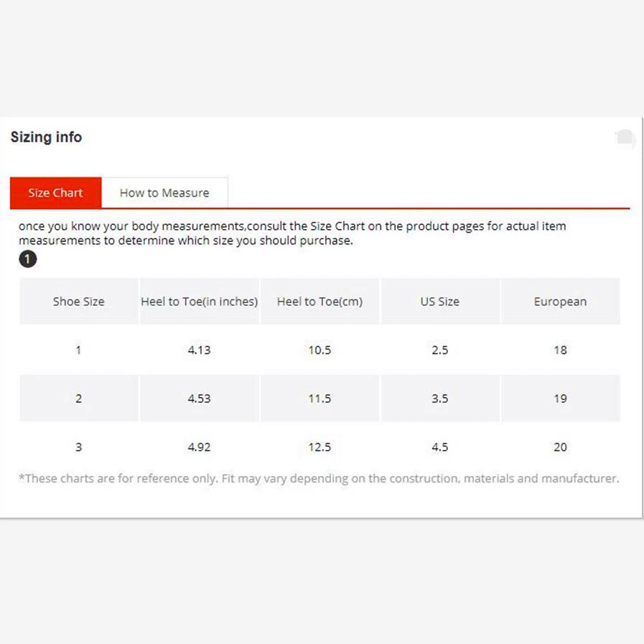Click European size 18 cell
Image resolution: width=644 pixels, height=644 pixels.
tap(560, 350)
